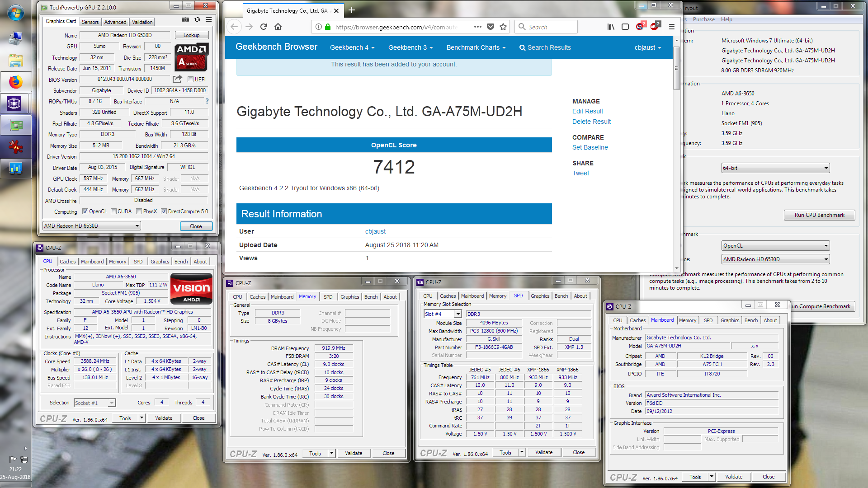
Task: Click the Lookup button in GPU-Z
Action: pos(191,35)
